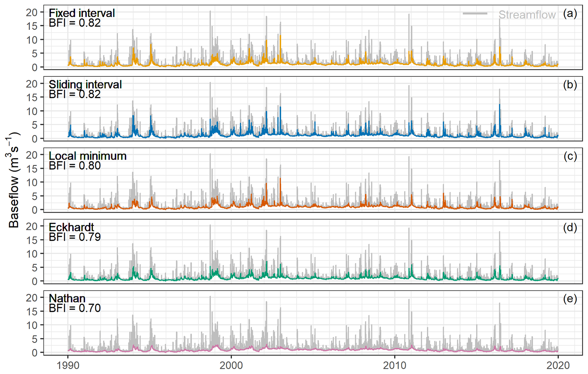Click the 1990 x-axis tick label

click(x=68, y=365)
